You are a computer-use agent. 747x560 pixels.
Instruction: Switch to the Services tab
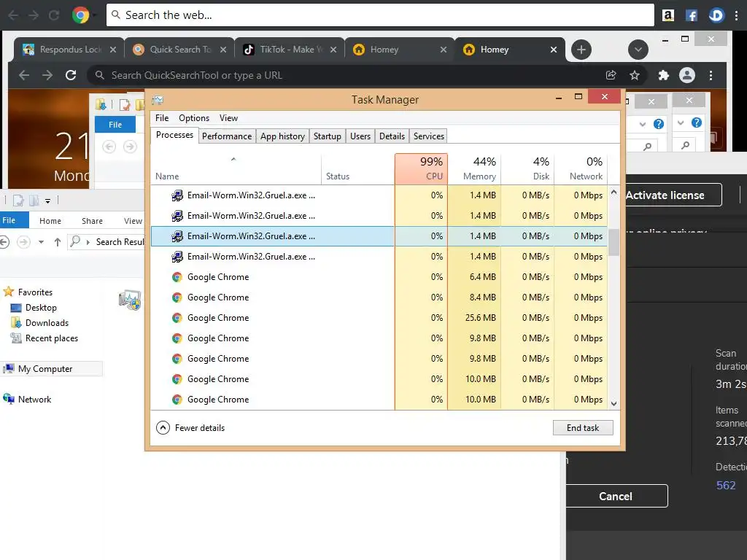coord(429,136)
